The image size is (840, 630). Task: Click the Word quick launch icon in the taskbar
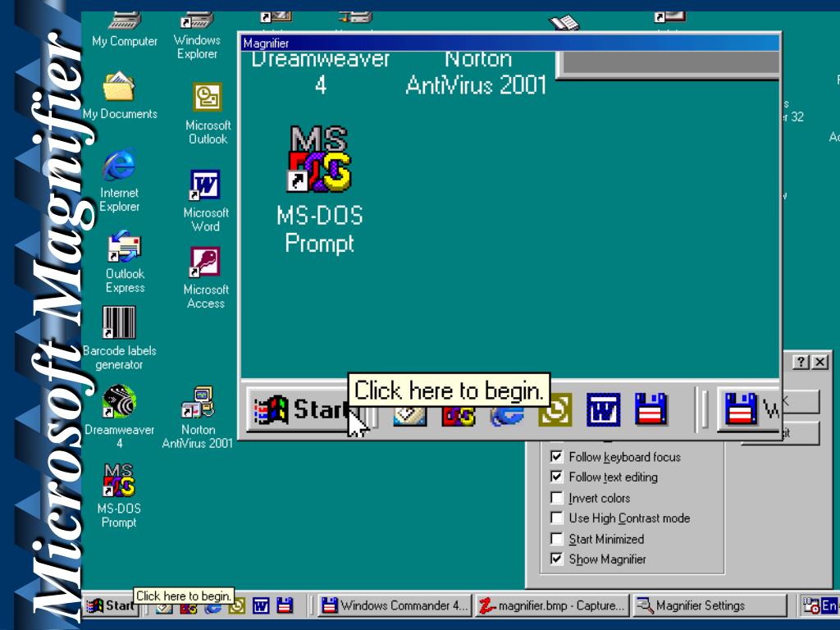[x=261, y=606]
